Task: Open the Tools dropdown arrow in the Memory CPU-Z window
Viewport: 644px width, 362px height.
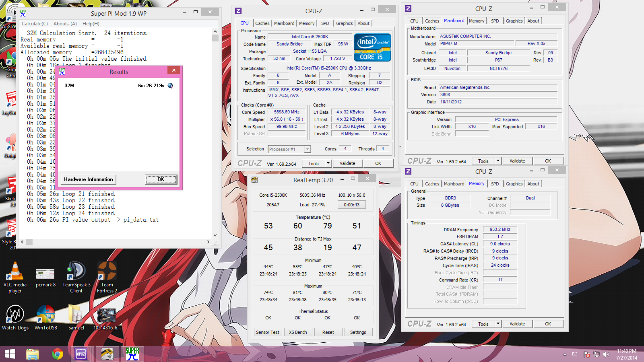Action: pos(498,324)
